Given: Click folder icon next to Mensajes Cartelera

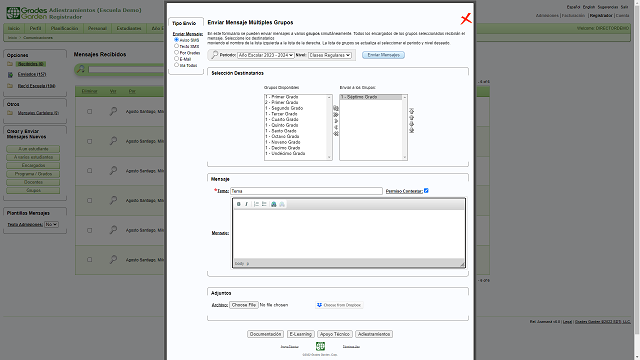Looking at the screenshot, I should 10,113.
